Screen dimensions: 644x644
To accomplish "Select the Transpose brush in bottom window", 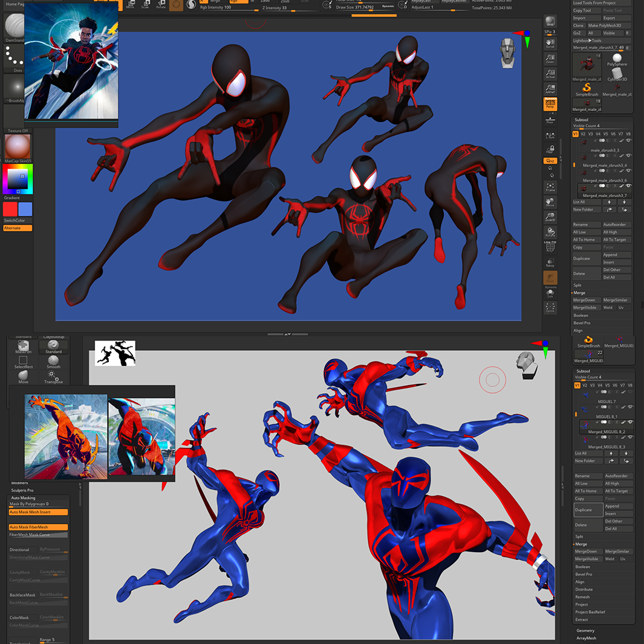I will (53, 377).
